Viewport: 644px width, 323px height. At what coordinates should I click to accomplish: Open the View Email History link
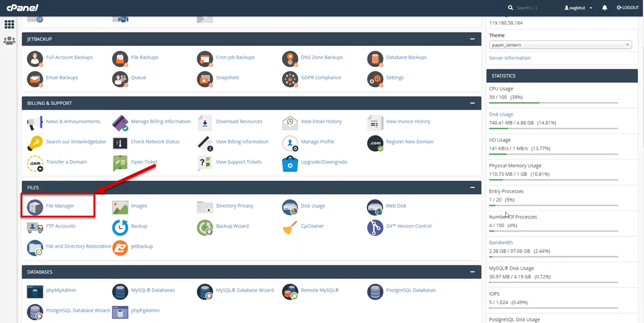321,122
